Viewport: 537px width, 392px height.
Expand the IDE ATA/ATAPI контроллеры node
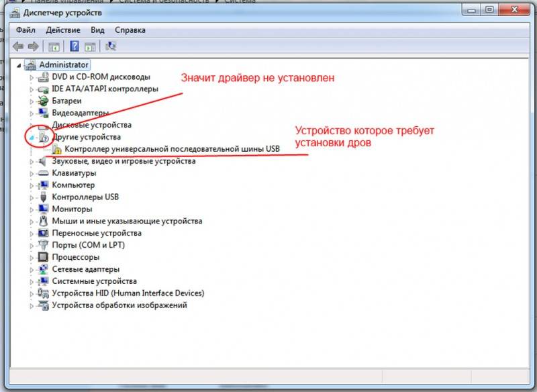(x=32, y=90)
